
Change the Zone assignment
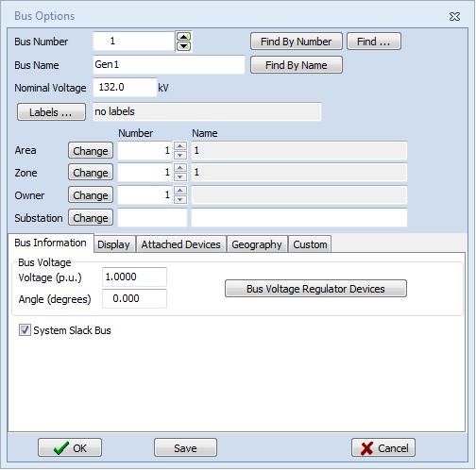pos(91,173)
